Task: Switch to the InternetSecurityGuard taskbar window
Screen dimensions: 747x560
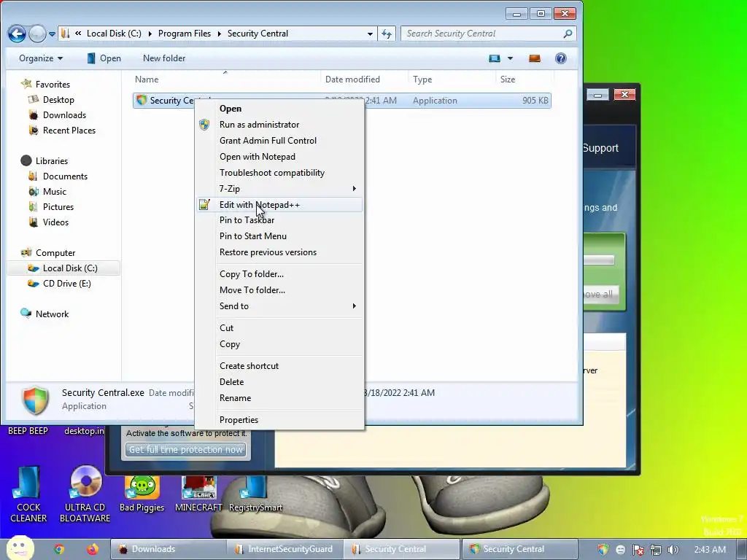Action: 285,549
